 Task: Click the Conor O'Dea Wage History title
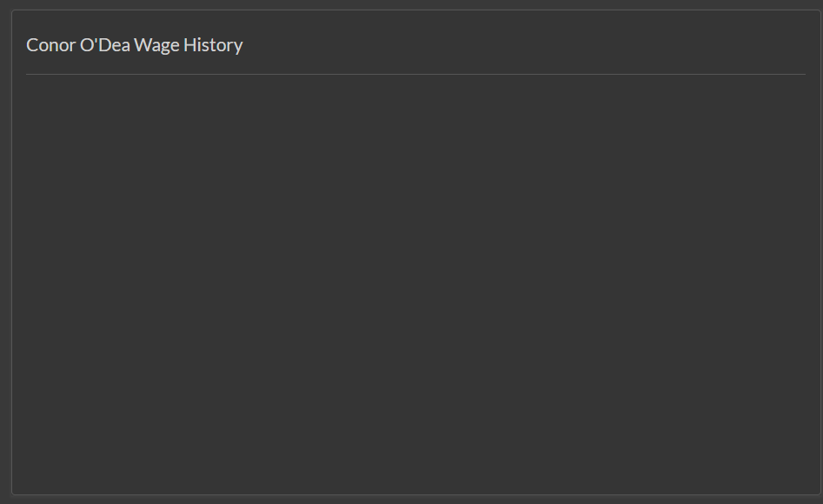(135, 45)
